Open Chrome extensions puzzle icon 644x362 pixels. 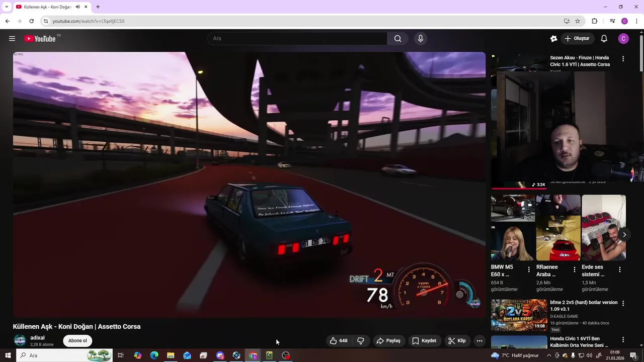[595, 21]
